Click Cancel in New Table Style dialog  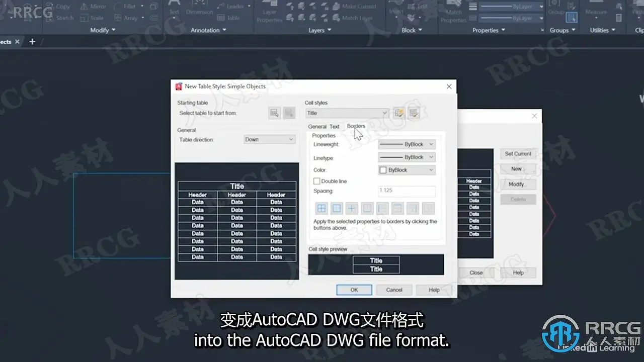394,290
